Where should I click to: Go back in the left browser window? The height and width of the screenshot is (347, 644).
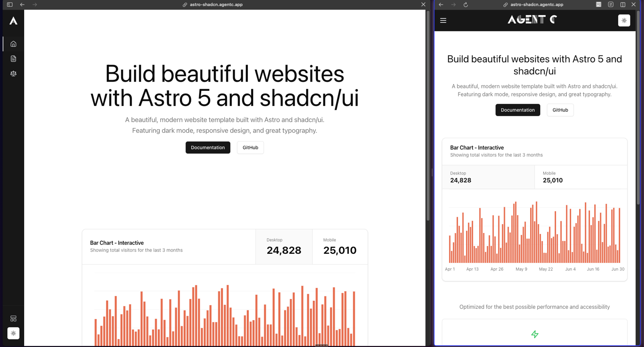22,5
